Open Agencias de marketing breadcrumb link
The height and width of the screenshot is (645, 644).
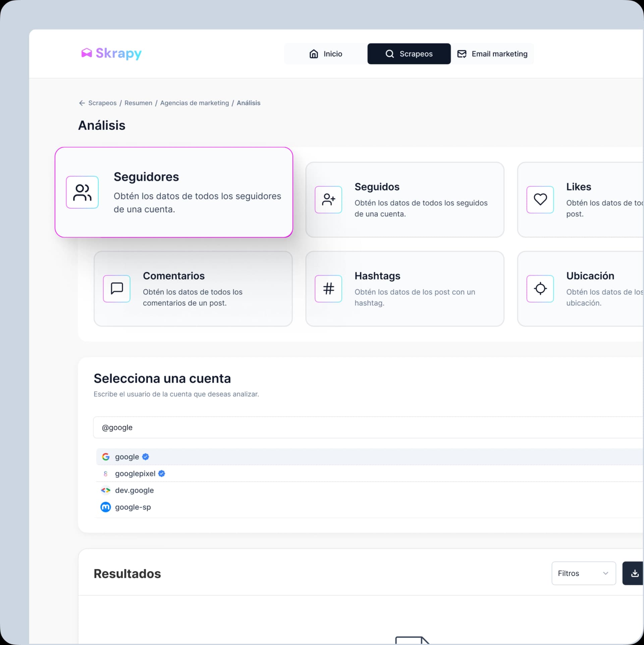click(195, 103)
